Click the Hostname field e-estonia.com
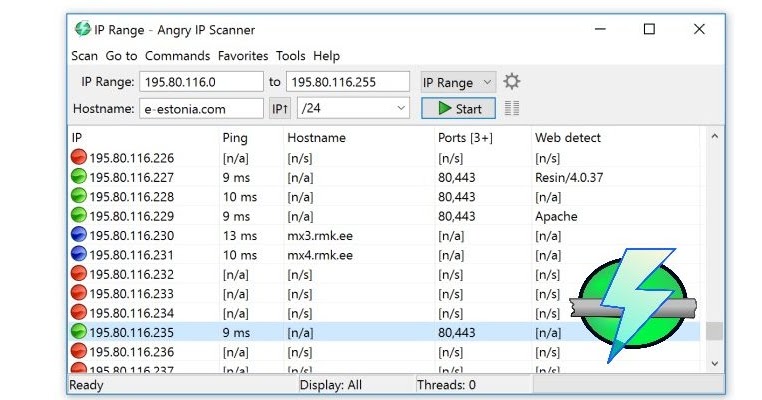762x400 pixels. click(x=201, y=108)
